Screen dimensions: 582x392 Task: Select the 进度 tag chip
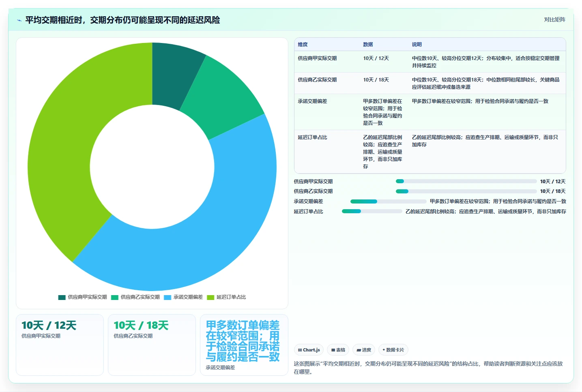coord(364,350)
